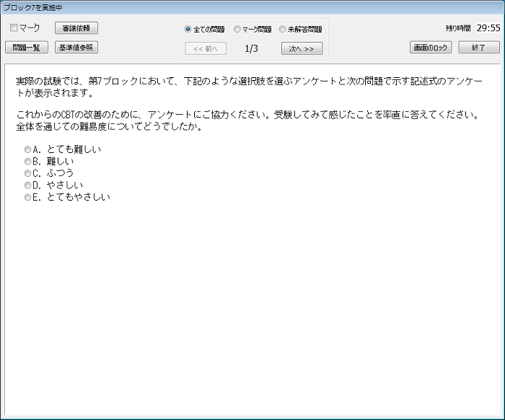Choose answer C. ふつう

coord(27,173)
